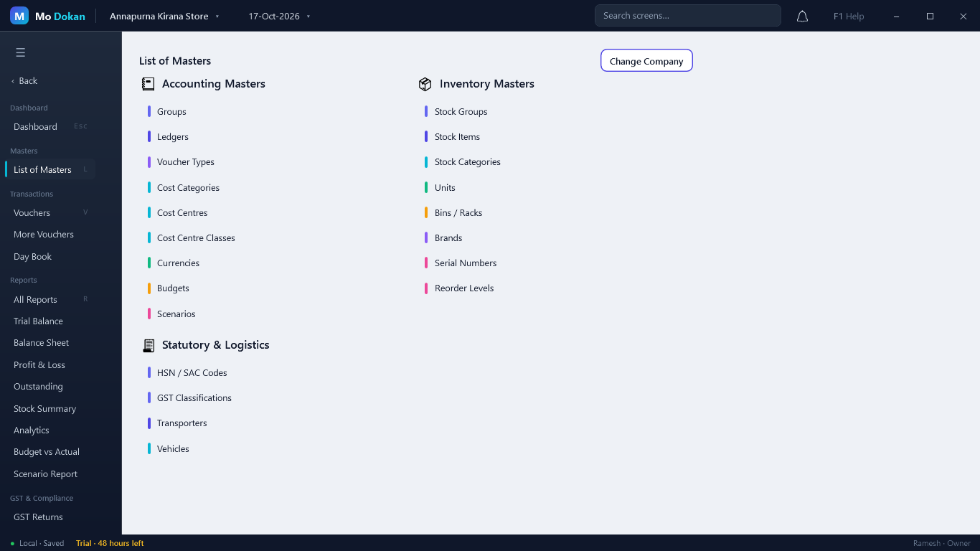Viewport: 980px width, 551px height.
Task: Click the Statutory & Logistics document icon
Action: click(x=148, y=345)
